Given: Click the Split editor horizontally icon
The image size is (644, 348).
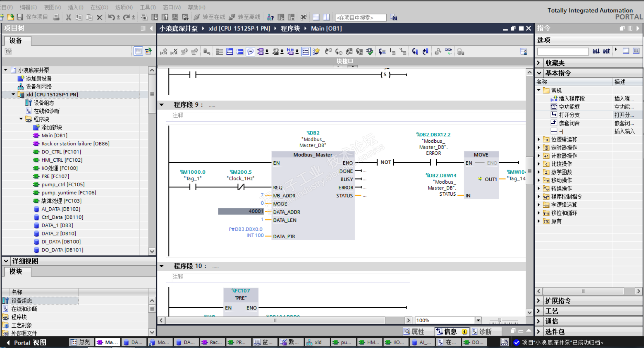Looking at the screenshot, I should tap(316, 17).
